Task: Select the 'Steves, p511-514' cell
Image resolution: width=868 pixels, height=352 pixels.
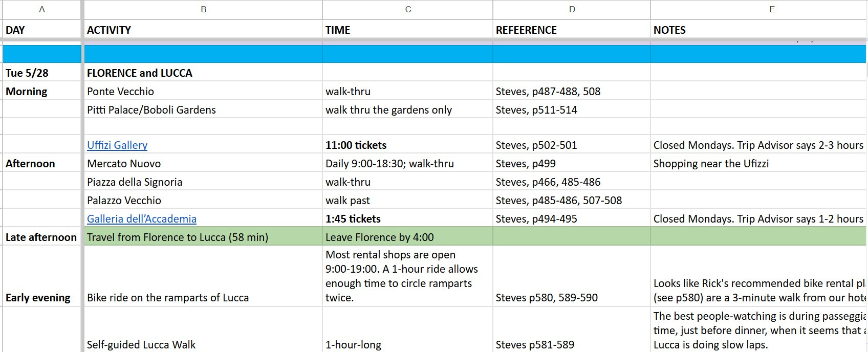Action: pos(572,109)
